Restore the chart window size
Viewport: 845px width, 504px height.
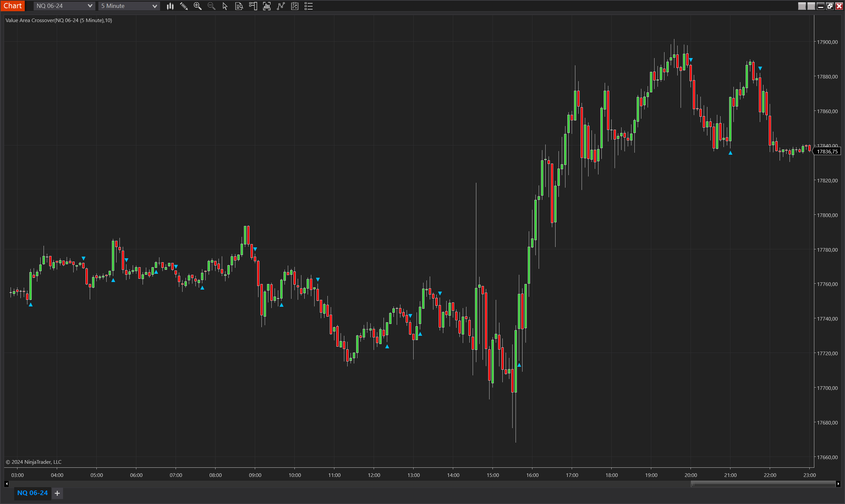click(x=830, y=6)
